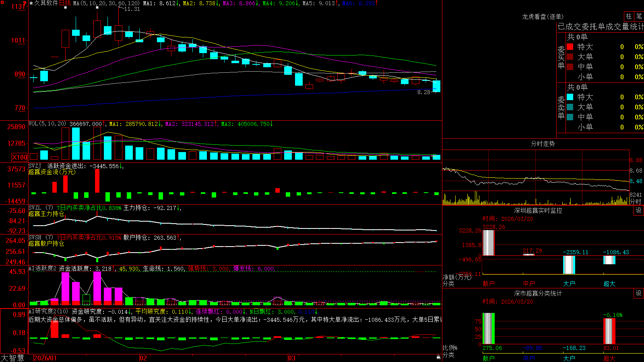
Task: Open settings 设 for 深市超赢分类统计
Action: point(639,294)
